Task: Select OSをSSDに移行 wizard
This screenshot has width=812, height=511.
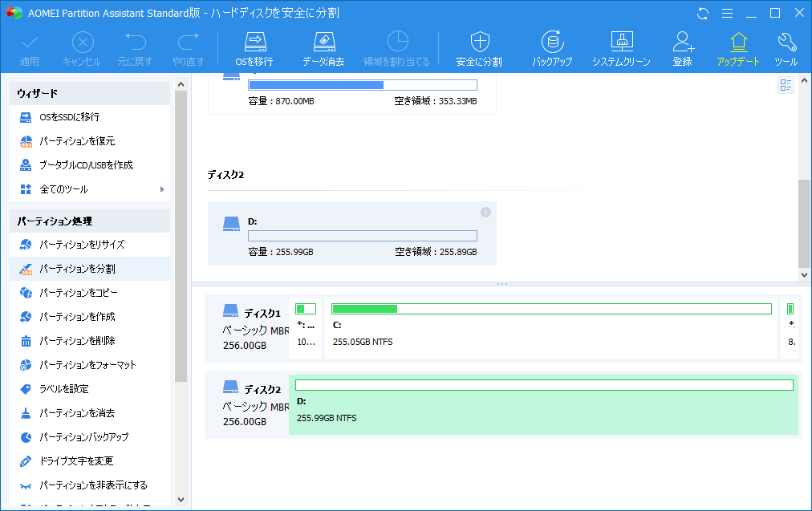Action: 90,117
